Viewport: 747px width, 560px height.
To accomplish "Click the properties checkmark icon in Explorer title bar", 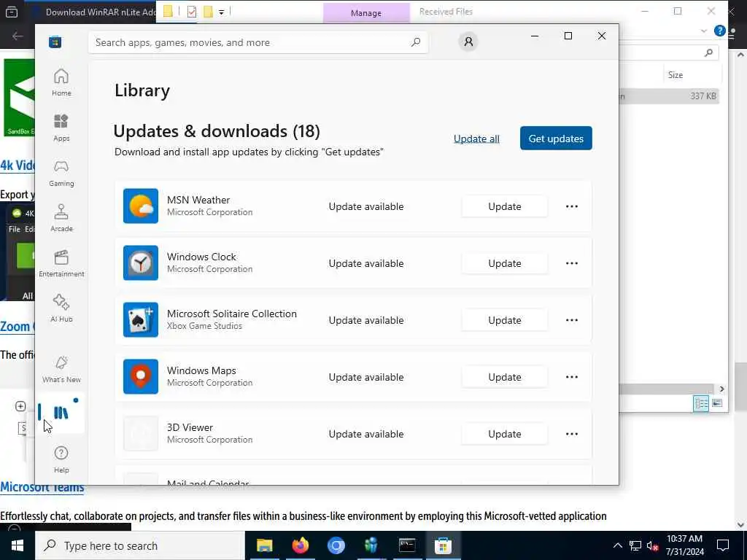I will 192,12.
